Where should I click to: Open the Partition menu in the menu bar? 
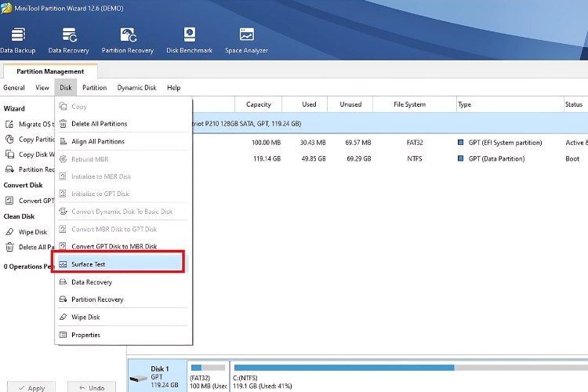[94, 88]
